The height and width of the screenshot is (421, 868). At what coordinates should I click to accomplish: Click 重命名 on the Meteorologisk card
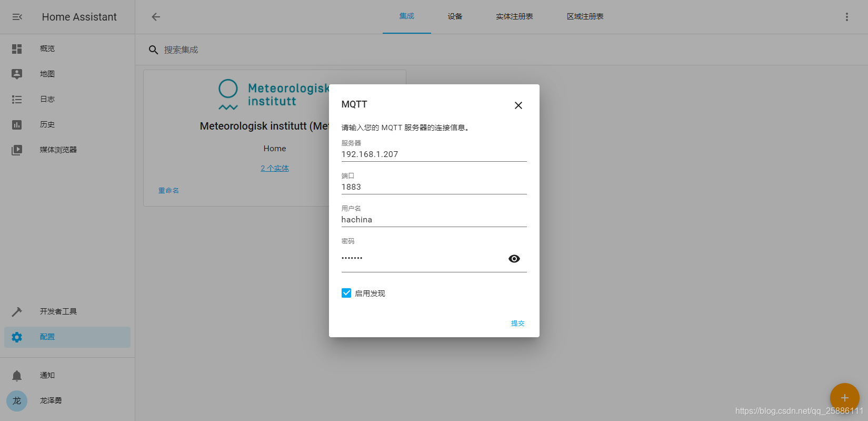pos(169,190)
